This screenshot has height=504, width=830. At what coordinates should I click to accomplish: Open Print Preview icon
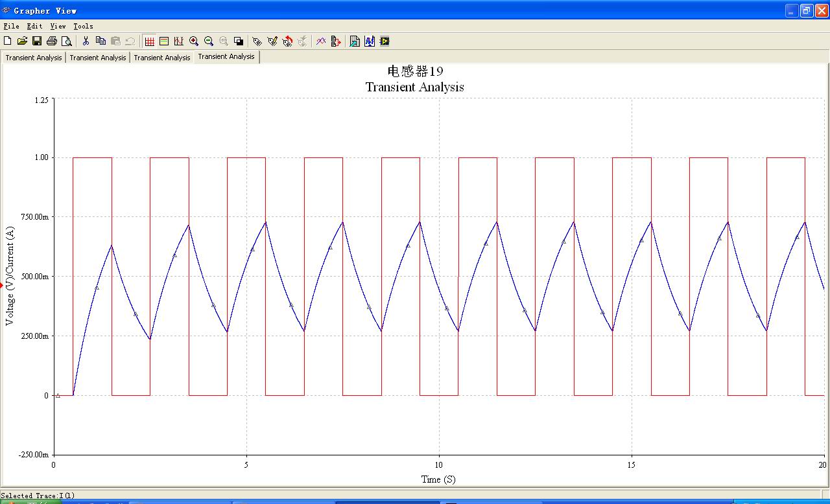click(x=67, y=41)
